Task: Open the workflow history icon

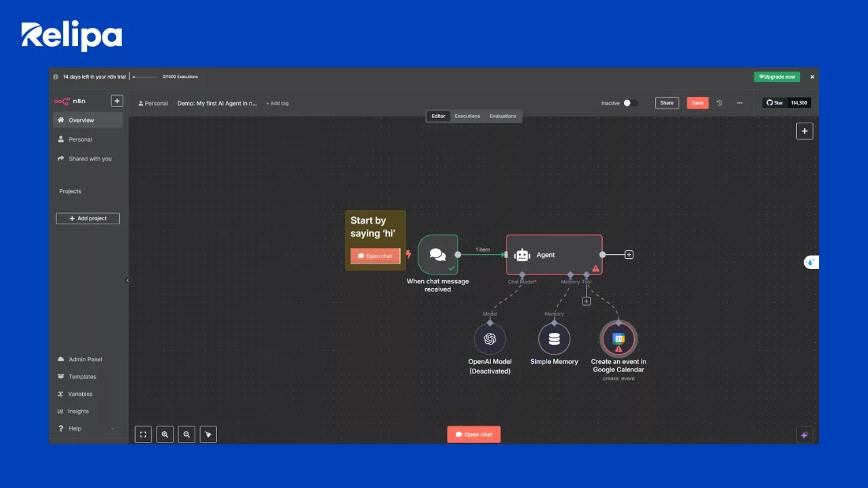Action: [719, 103]
